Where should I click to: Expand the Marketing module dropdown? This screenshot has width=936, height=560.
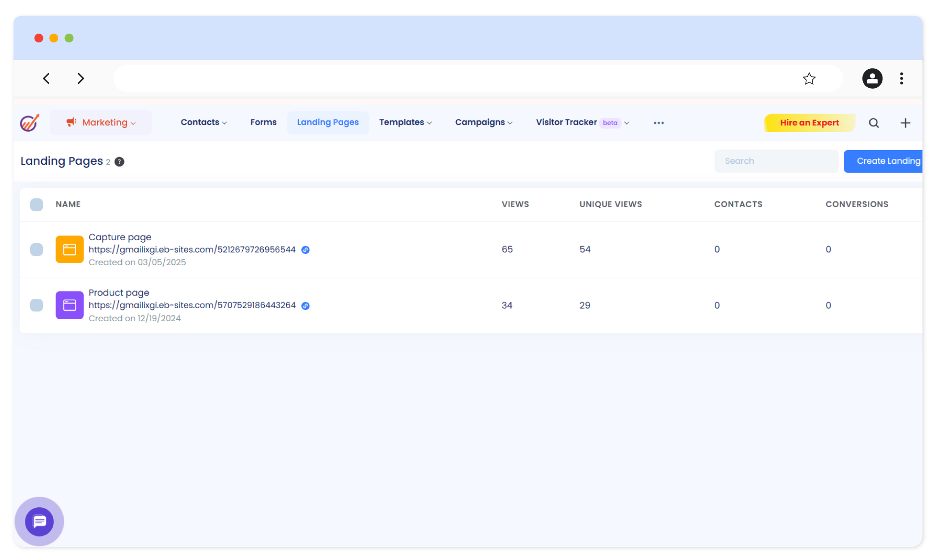click(101, 122)
